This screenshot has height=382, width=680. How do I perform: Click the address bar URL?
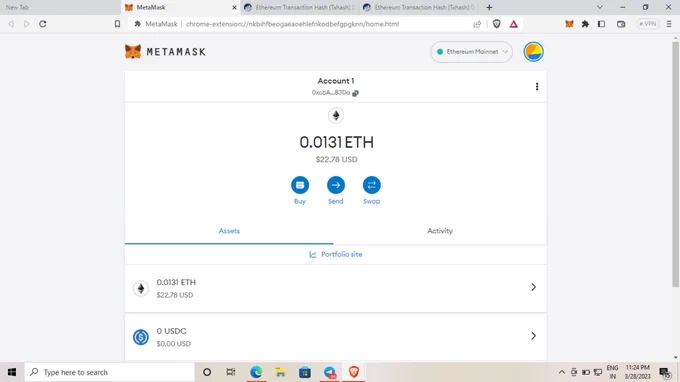(292, 24)
